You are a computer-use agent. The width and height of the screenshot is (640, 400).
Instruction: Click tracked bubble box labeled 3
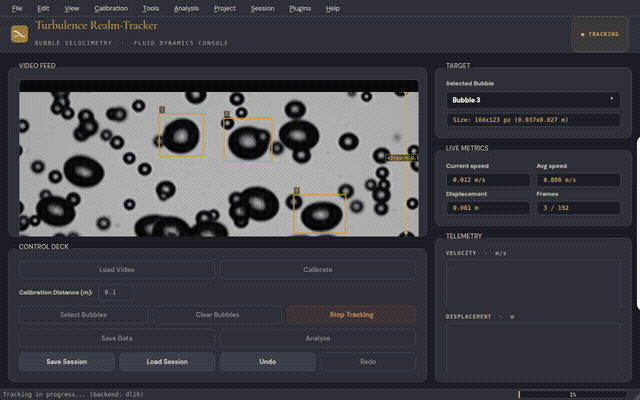pyautogui.click(x=320, y=213)
